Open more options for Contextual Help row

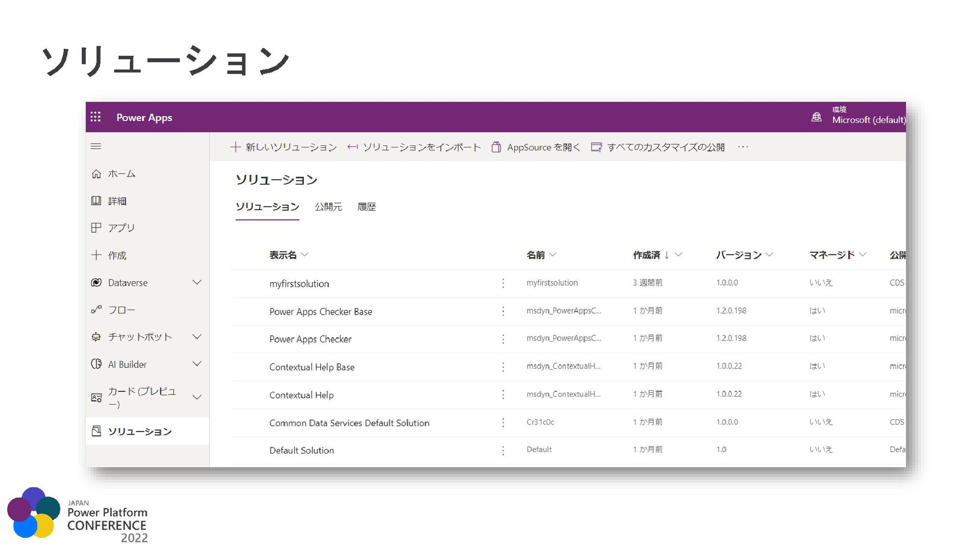click(503, 395)
